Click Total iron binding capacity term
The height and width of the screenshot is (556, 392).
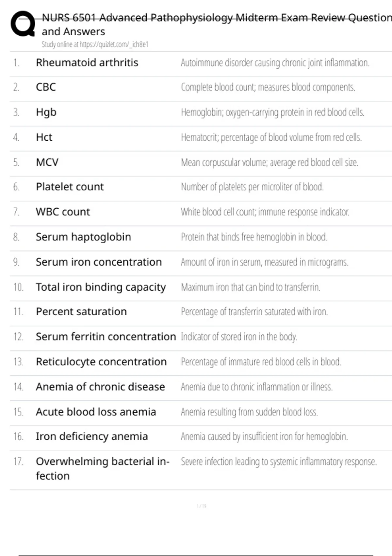point(101,287)
